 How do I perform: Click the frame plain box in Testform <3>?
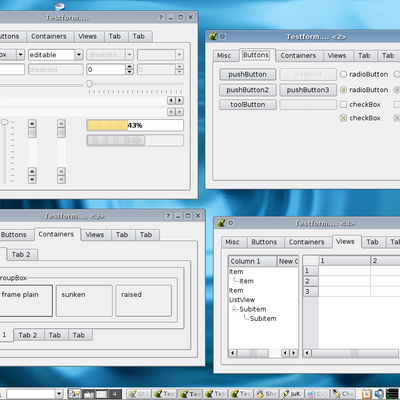[26, 301]
